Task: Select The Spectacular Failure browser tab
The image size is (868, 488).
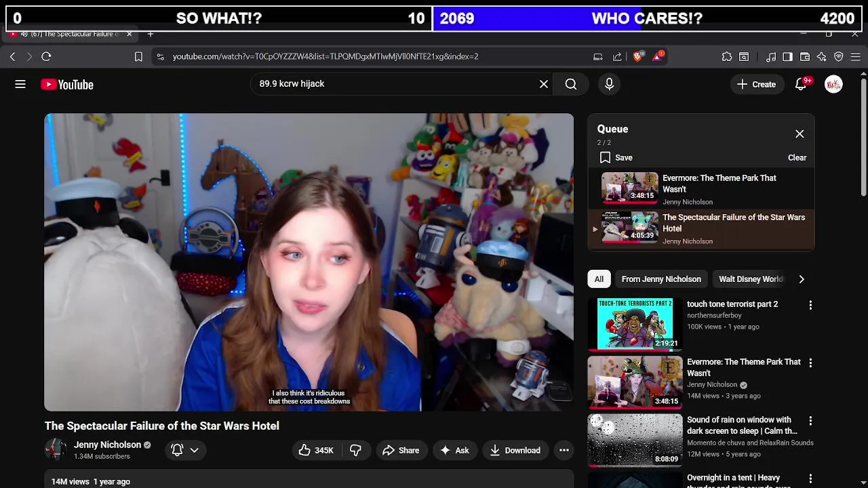Action: 71,34
